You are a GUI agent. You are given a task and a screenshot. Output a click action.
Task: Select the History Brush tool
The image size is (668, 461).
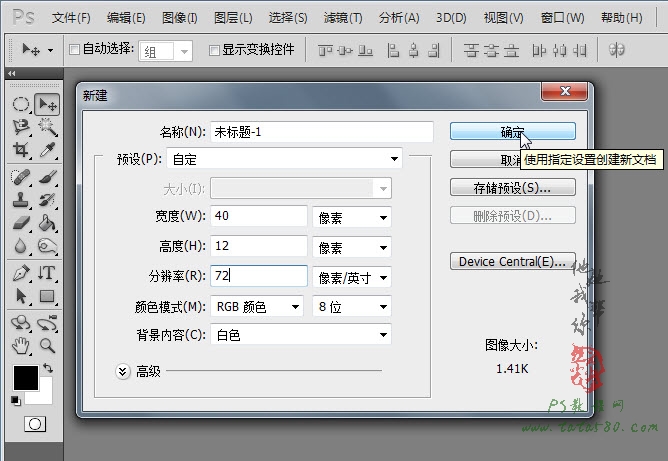[47, 200]
